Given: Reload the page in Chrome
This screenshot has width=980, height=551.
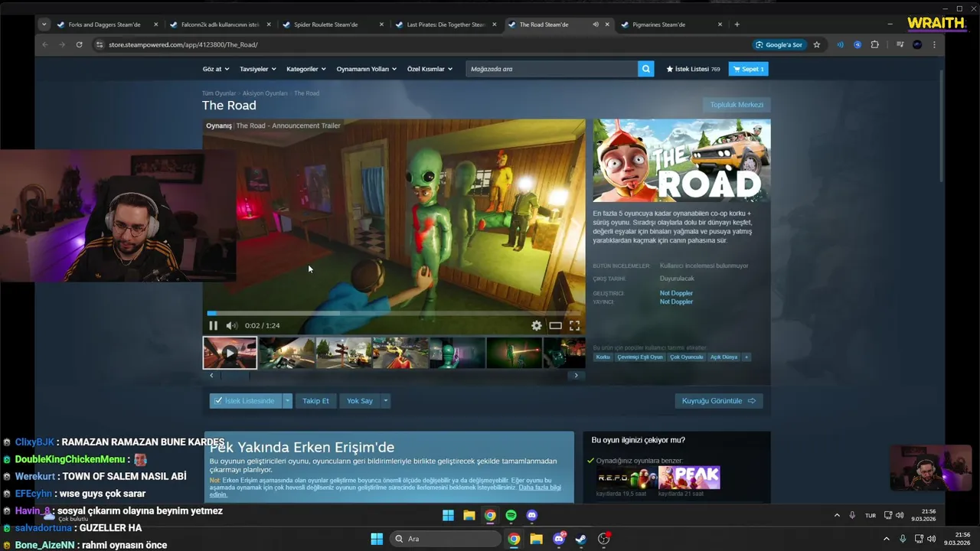Looking at the screenshot, I should tap(79, 44).
